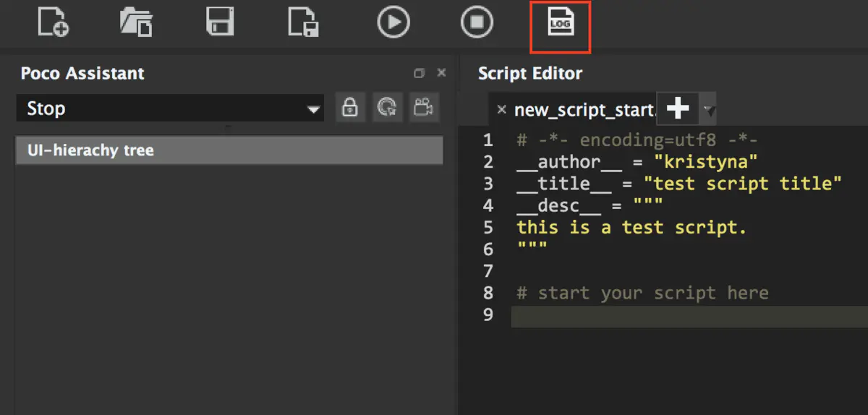Click text "this is a test script."
The height and width of the screenshot is (415, 868).
click(x=631, y=228)
